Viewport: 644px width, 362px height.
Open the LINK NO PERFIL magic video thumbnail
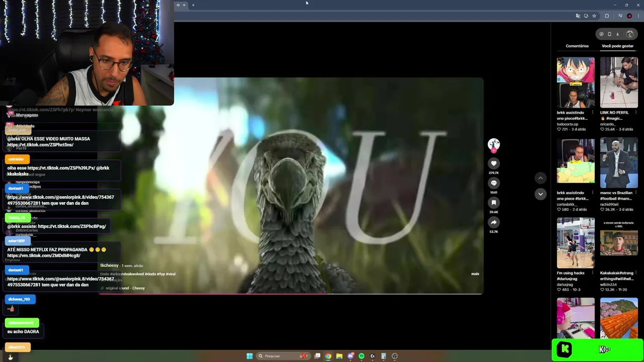coord(619,82)
